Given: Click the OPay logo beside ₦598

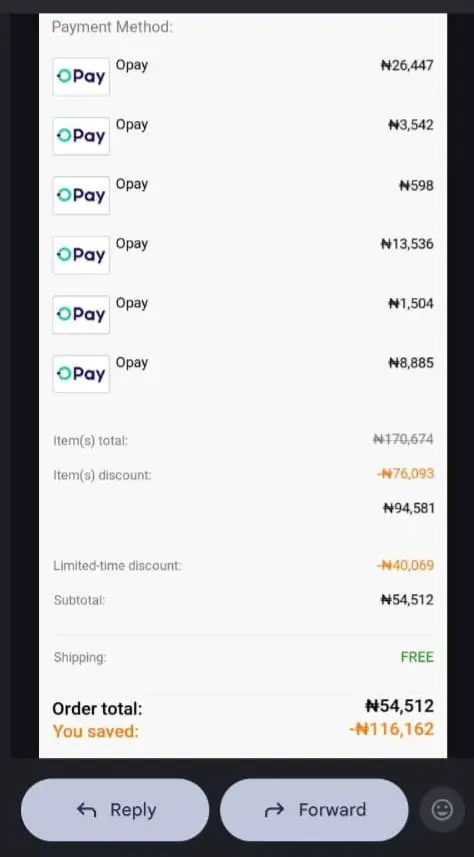Looking at the screenshot, I should coord(81,195).
